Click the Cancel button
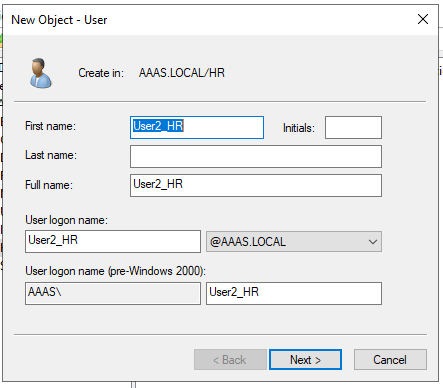 pos(390,360)
